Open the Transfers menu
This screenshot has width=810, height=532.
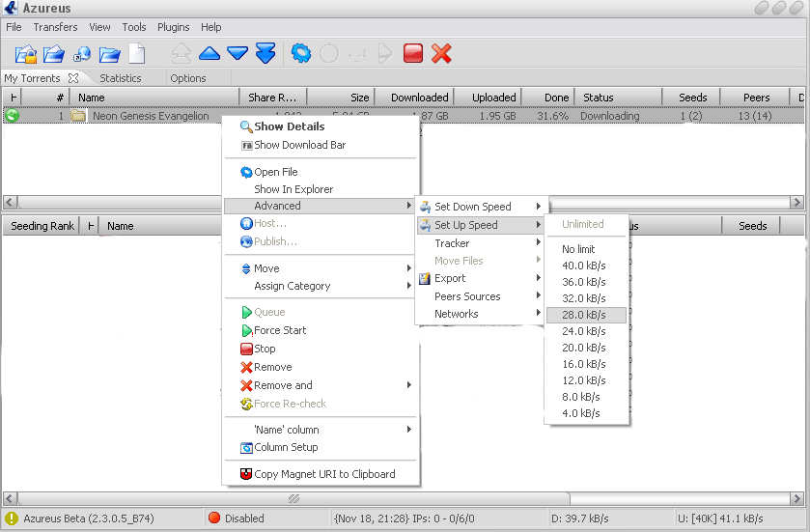55,27
